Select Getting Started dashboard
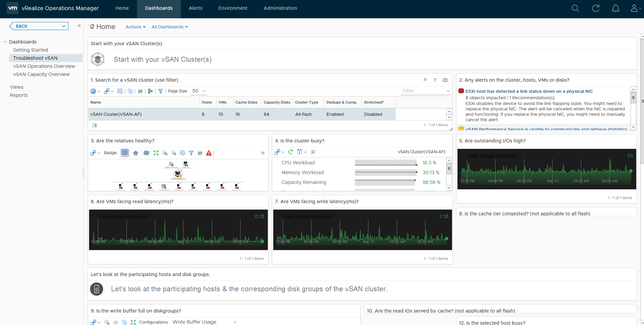Viewport: 644px width, 325px height. pyautogui.click(x=30, y=50)
